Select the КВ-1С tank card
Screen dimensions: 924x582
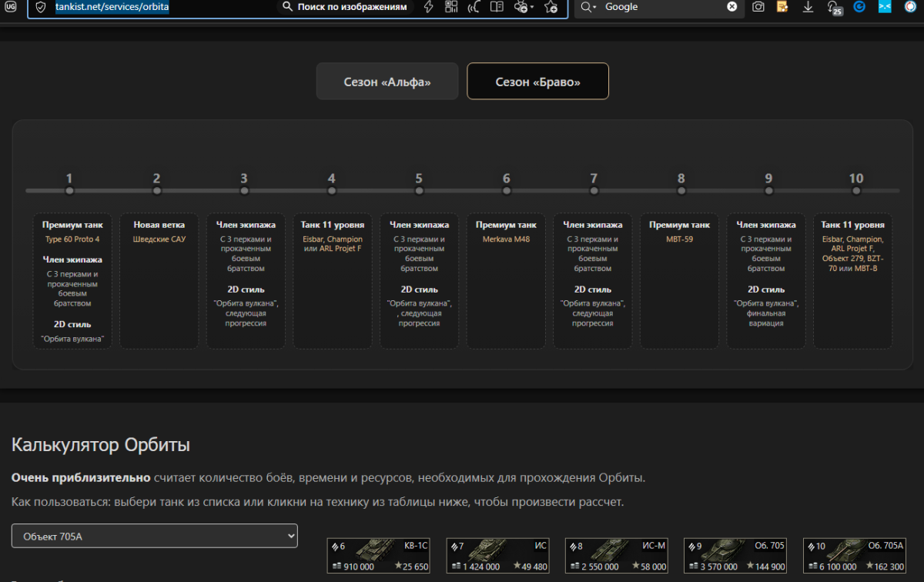pos(379,556)
